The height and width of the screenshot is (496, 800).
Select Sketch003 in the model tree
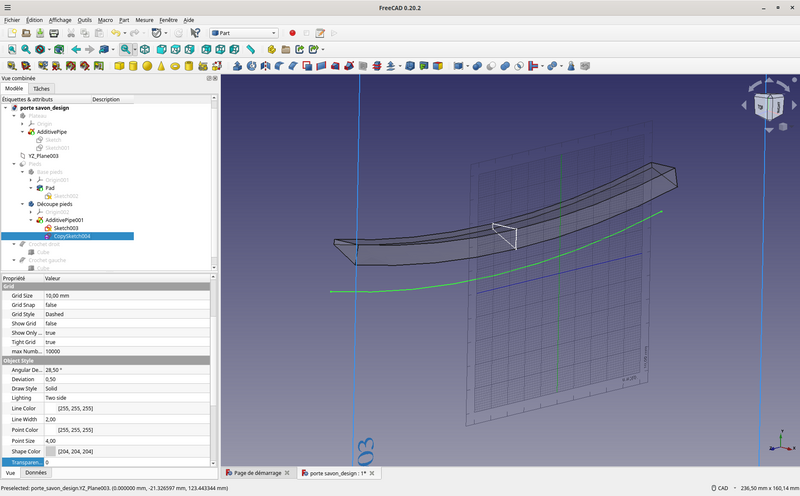coord(67,228)
